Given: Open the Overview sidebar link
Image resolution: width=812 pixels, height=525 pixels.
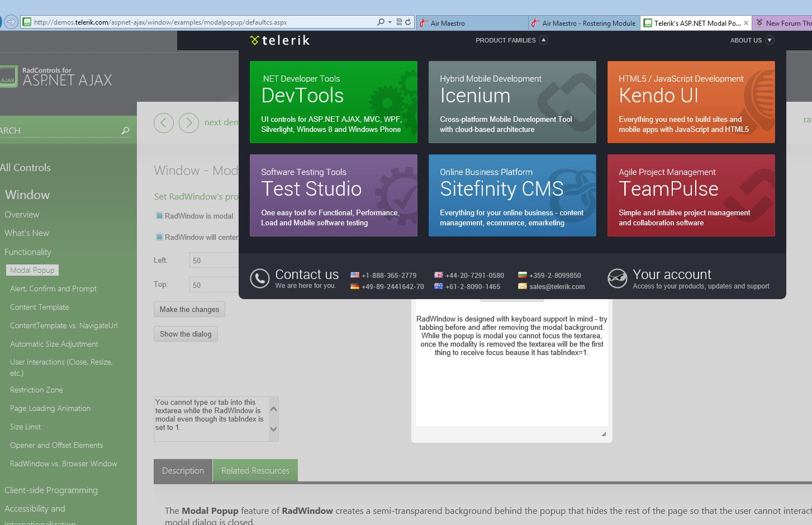Looking at the screenshot, I should [x=22, y=215].
